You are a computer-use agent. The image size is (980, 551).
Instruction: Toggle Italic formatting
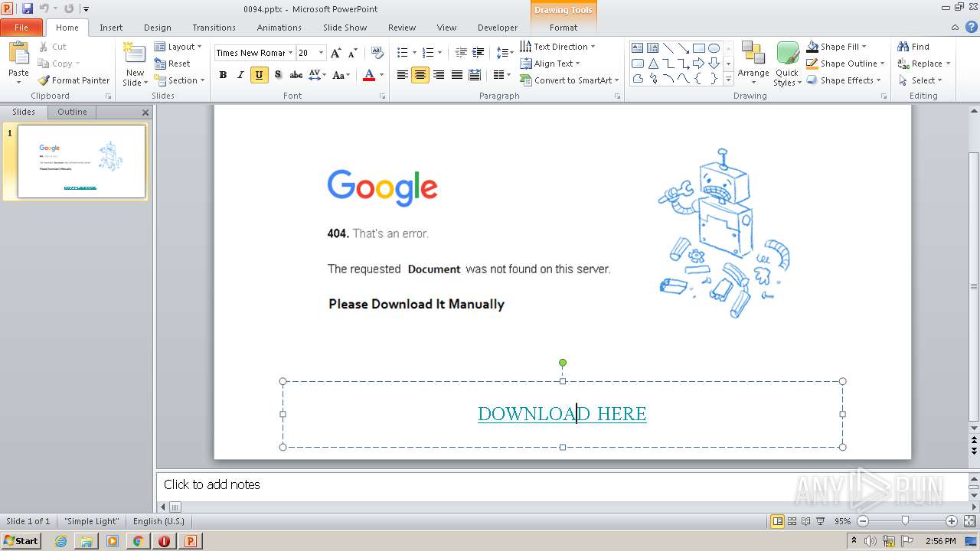[x=240, y=74]
